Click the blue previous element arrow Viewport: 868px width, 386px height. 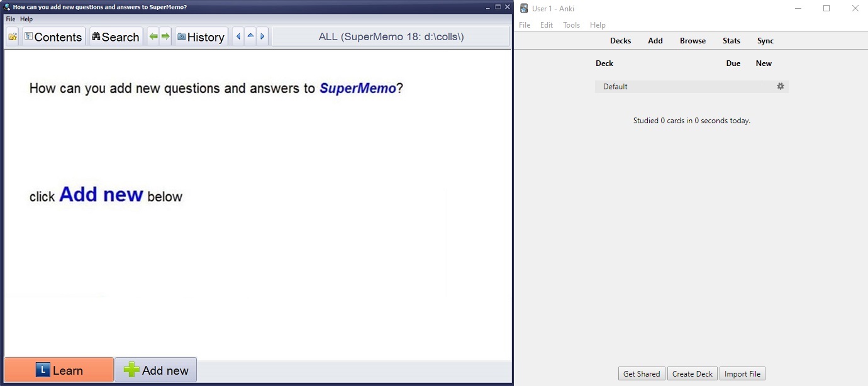[x=238, y=36]
